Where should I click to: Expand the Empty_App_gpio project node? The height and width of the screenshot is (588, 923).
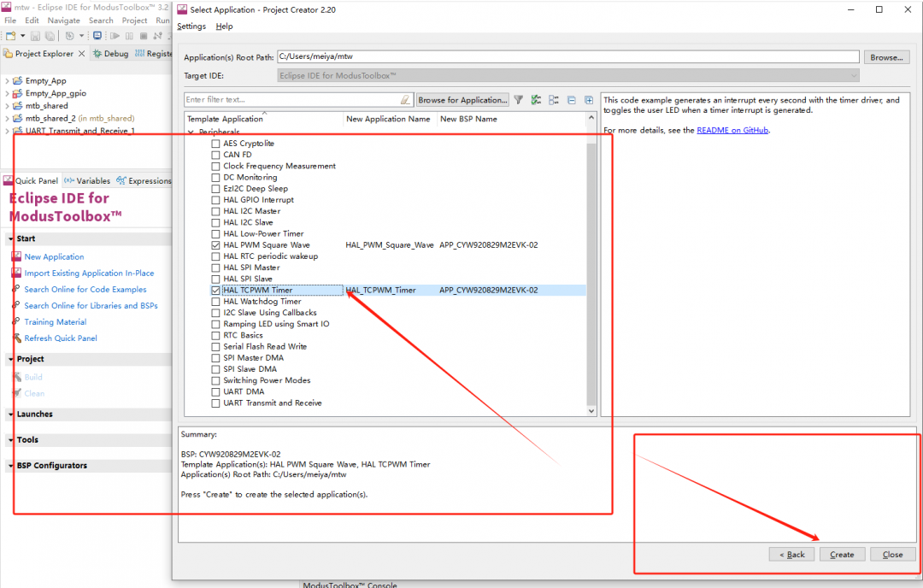pos(7,93)
